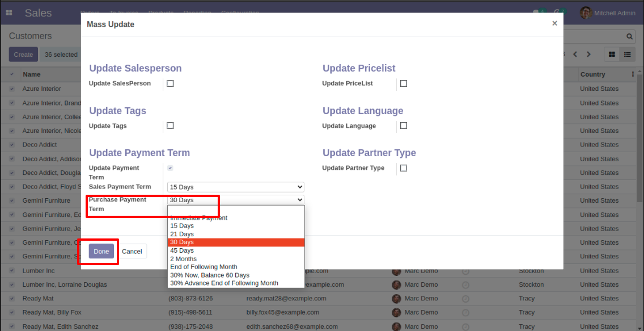Click Stockton city in Lumber Inc row
The width and height of the screenshot is (644, 331).
531,271
